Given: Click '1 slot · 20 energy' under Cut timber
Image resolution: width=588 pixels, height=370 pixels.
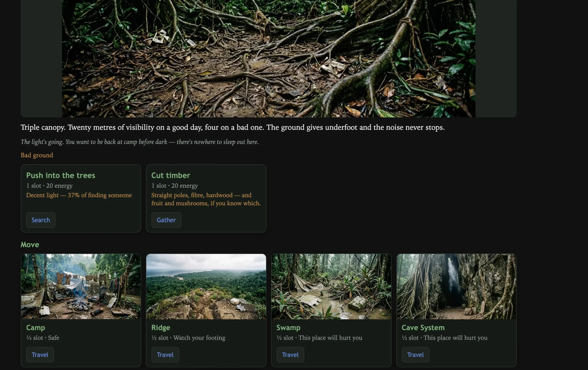Looking at the screenshot, I should (175, 186).
